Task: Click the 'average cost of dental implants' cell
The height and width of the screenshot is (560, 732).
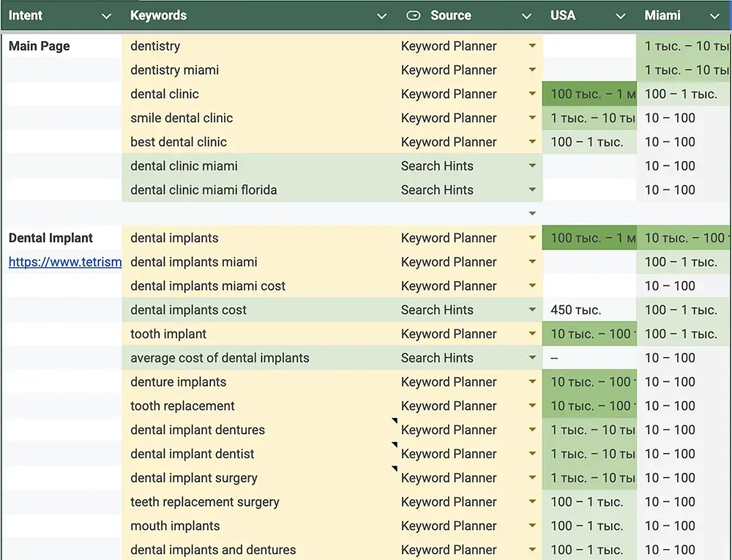Action: tap(220, 358)
